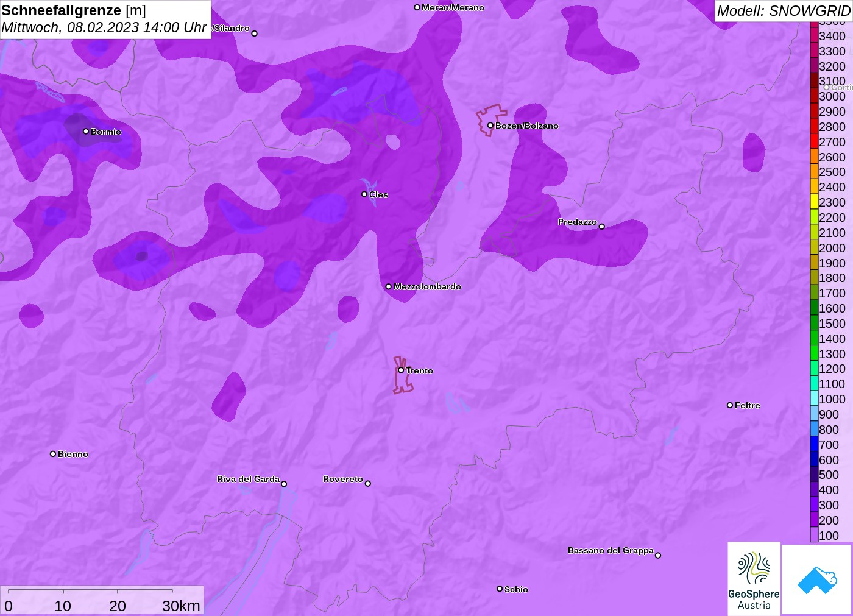
Task: Click the Mezzolombardo label text
Action: tap(427, 286)
